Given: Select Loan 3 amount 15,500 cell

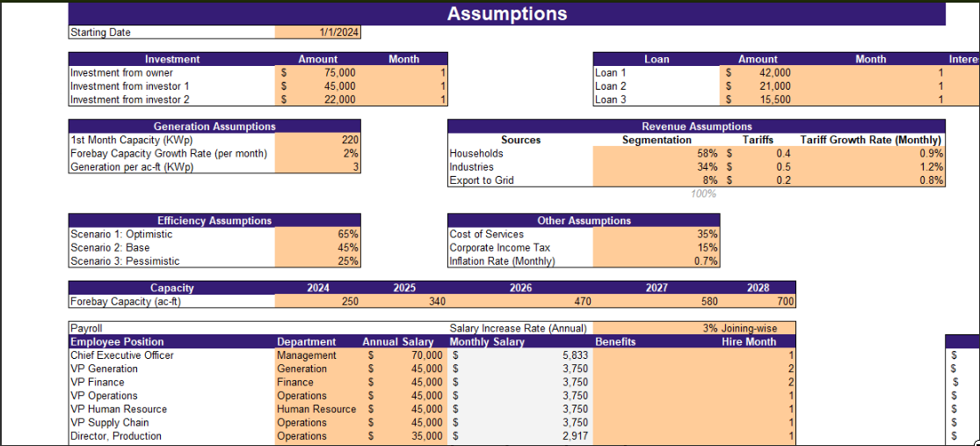Looking at the screenshot, I should pos(757,99).
